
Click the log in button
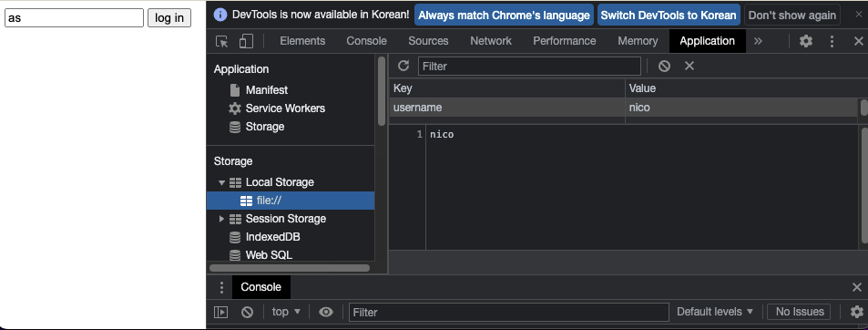pos(169,17)
